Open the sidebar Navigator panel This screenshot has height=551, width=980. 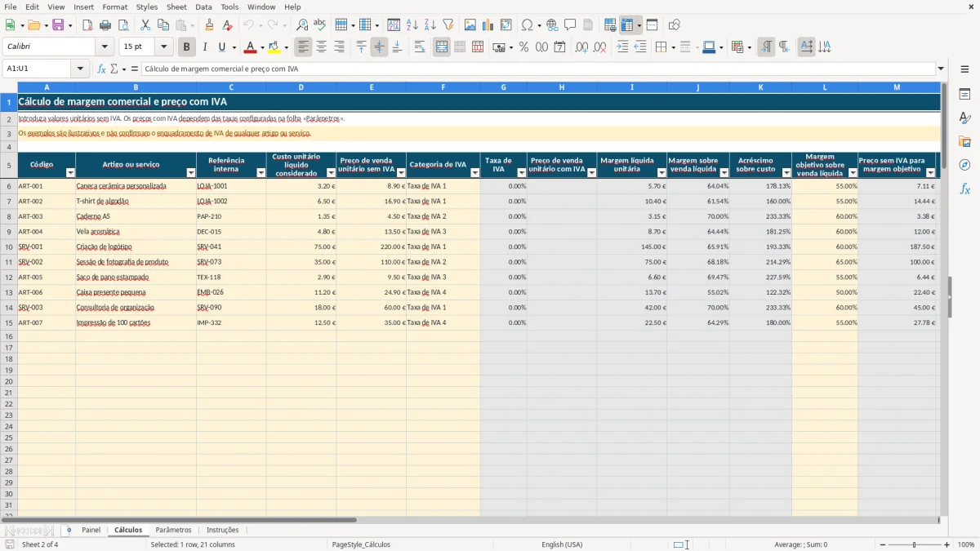964,166
